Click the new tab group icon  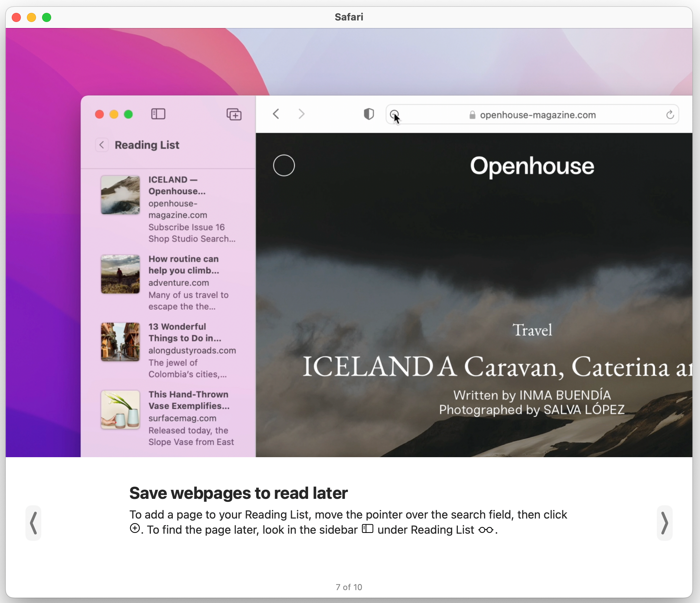pyautogui.click(x=234, y=114)
